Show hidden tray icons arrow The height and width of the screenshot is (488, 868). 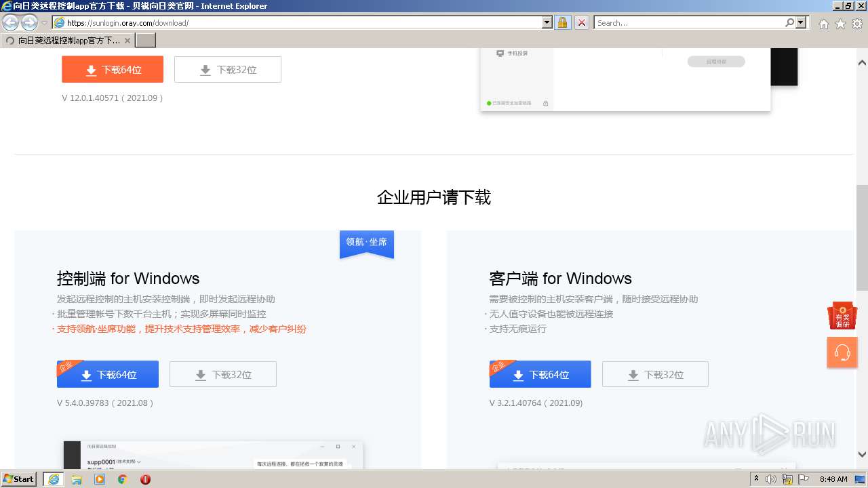pos(756,479)
